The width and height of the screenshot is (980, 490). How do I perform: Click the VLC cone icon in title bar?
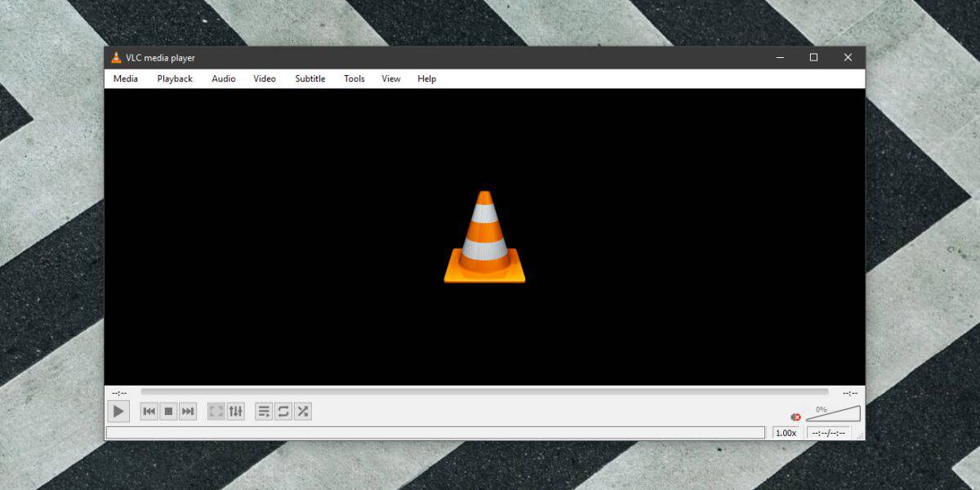coord(116,57)
